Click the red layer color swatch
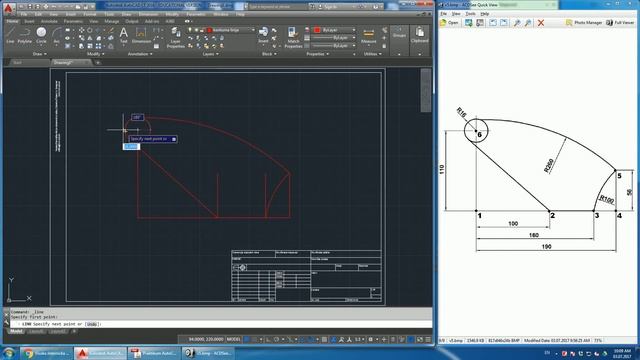This screenshot has height=360, width=640. point(210,30)
